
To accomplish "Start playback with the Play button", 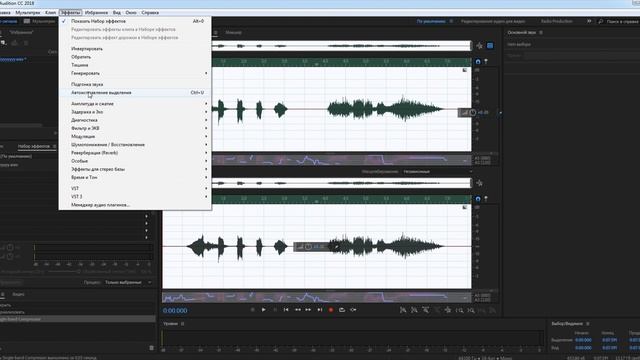I will [264, 310].
